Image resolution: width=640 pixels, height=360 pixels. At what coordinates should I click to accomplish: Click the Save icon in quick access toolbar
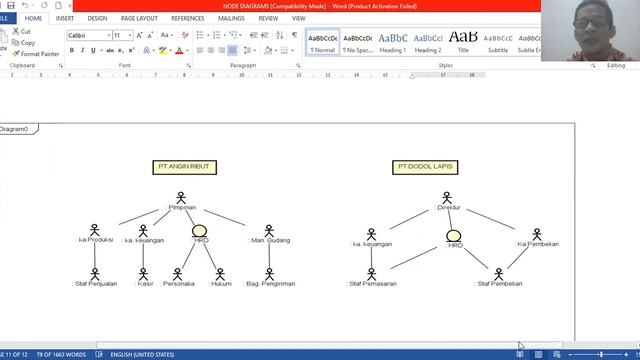(x=11, y=5)
